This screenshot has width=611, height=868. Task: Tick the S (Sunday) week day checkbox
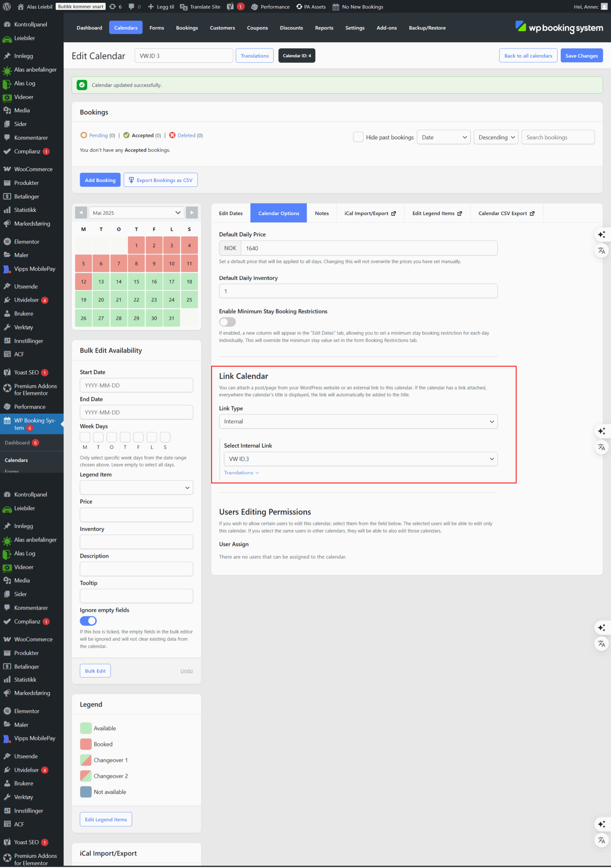click(x=165, y=437)
